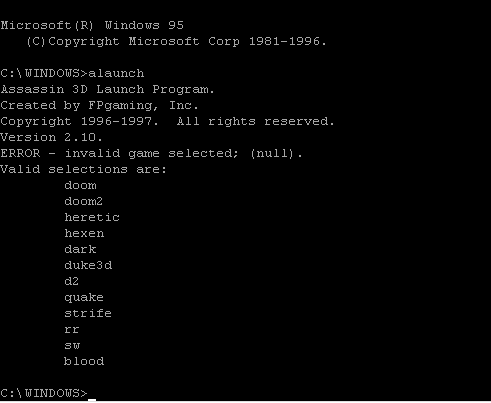491x403 pixels.
Task: Click the 'Valid selections are:' line
Action: (x=83, y=169)
